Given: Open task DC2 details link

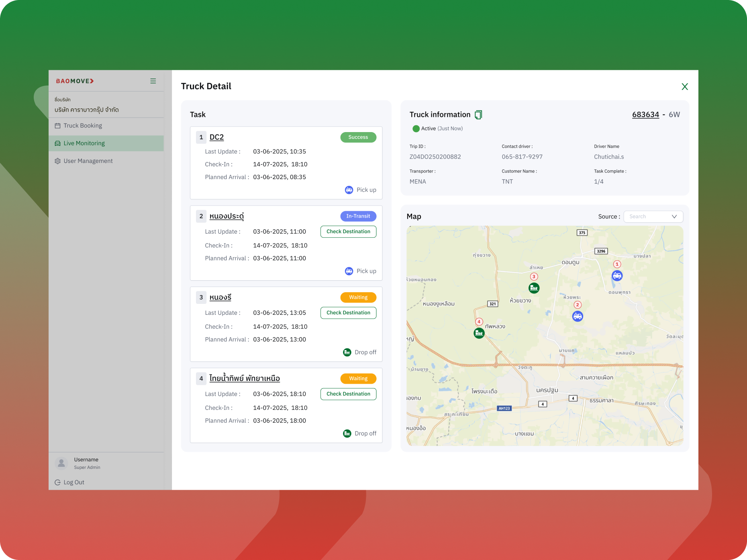Looking at the screenshot, I should click(x=216, y=137).
